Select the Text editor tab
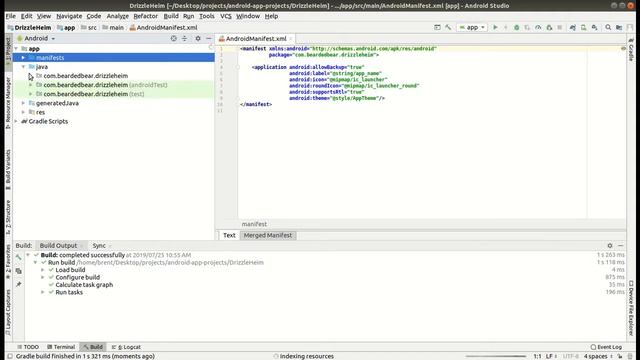 click(x=229, y=235)
